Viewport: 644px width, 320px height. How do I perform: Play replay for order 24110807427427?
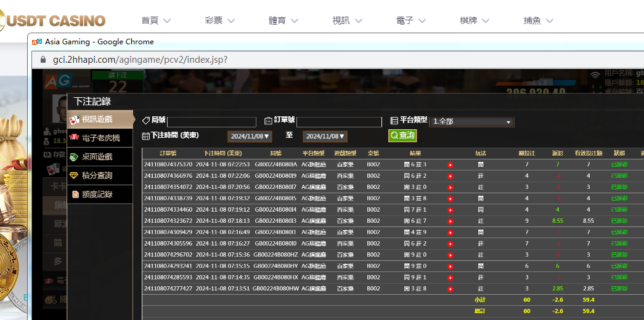450,289
